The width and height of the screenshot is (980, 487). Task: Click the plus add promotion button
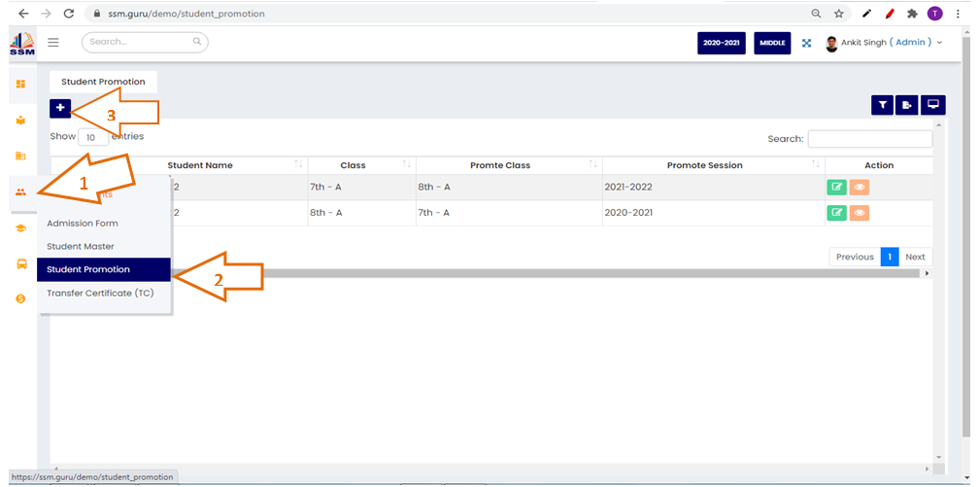coord(60,108)
